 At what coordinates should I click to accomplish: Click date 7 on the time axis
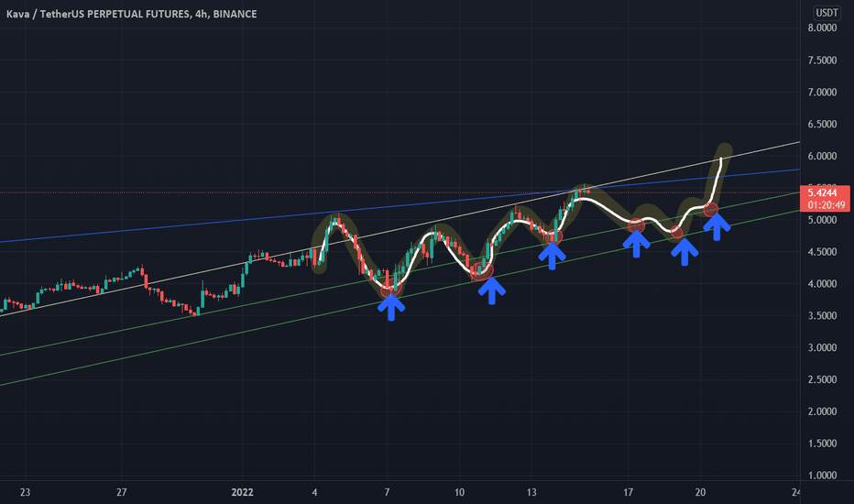pos(387,493)
